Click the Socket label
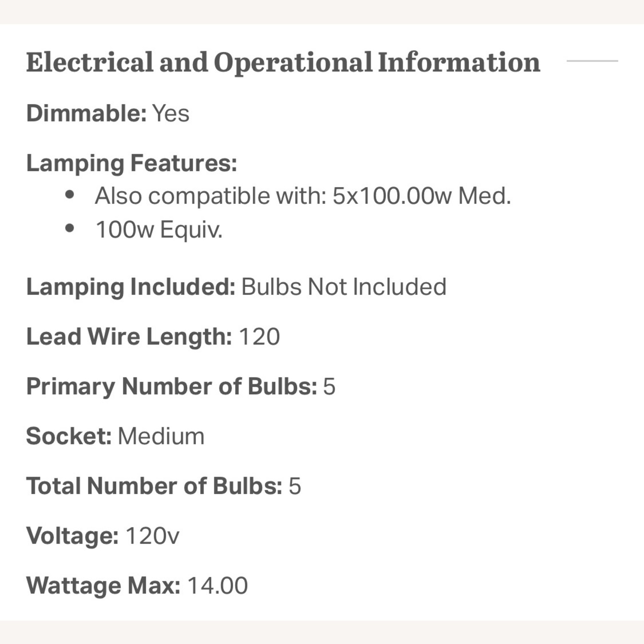The width and height of the screenshot is (644, 644). click(69, 436)
